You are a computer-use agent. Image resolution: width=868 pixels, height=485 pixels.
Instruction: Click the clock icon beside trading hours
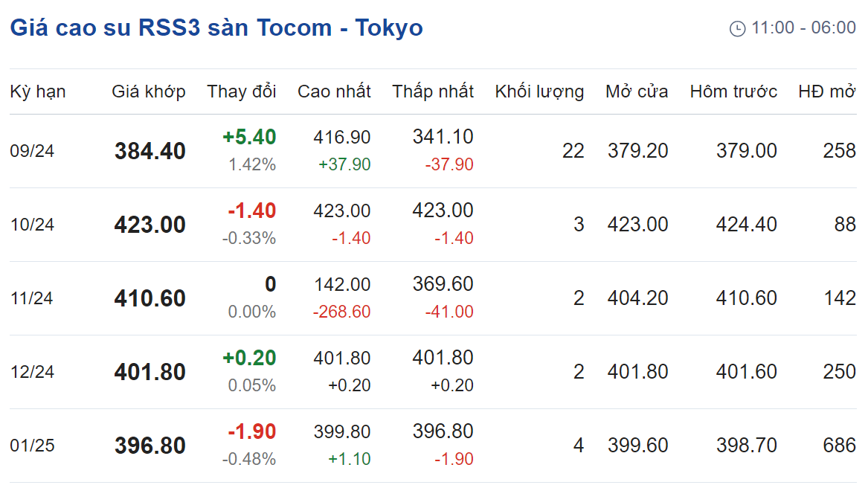pos(737,28)
